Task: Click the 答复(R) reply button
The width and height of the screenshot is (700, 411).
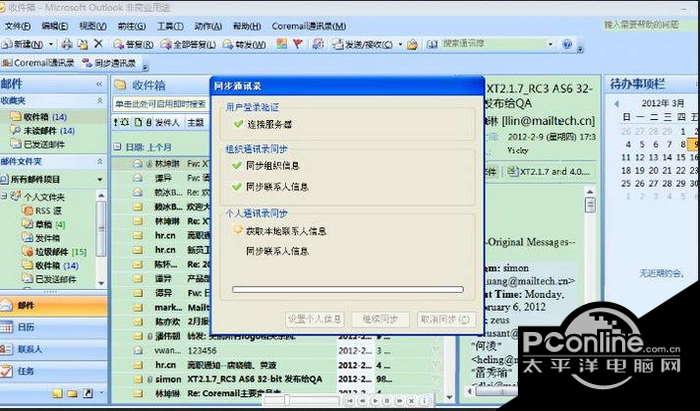Action: click(133, 44)
